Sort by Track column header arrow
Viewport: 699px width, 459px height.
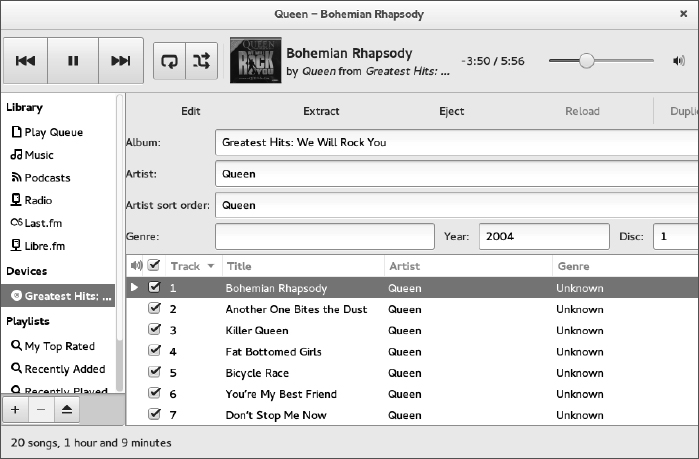click(210, 267)
